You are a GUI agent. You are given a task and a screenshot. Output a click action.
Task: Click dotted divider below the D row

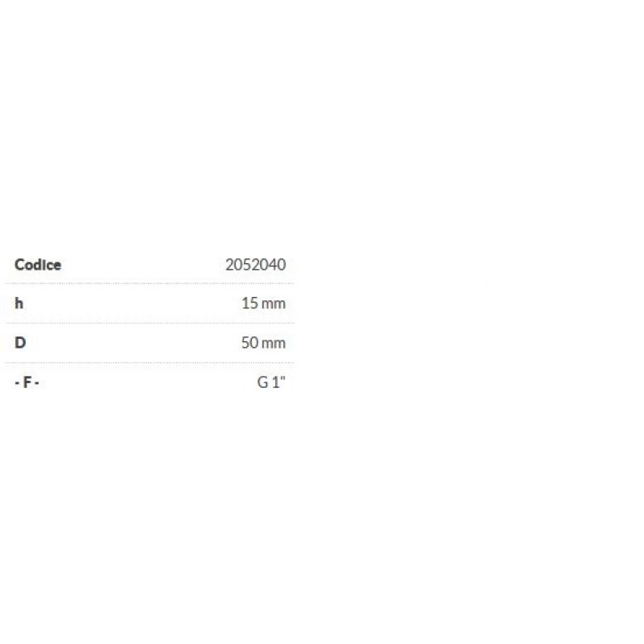151,362
